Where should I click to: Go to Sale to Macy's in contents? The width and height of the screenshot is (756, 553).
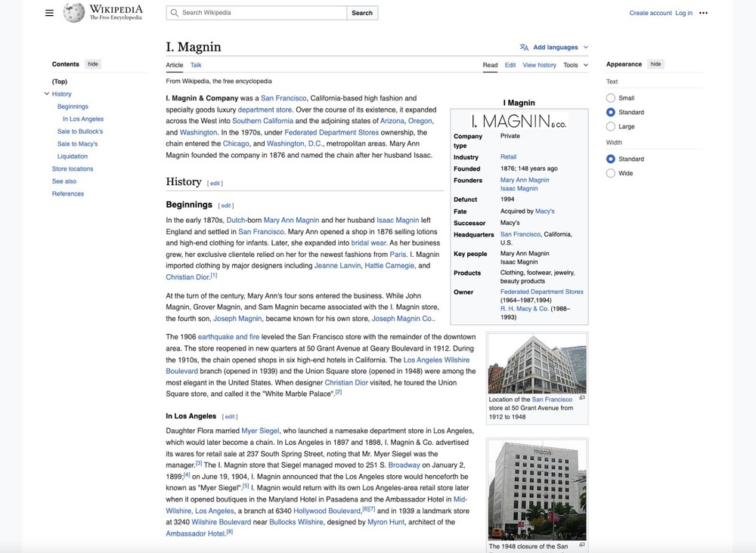(78, 144)
